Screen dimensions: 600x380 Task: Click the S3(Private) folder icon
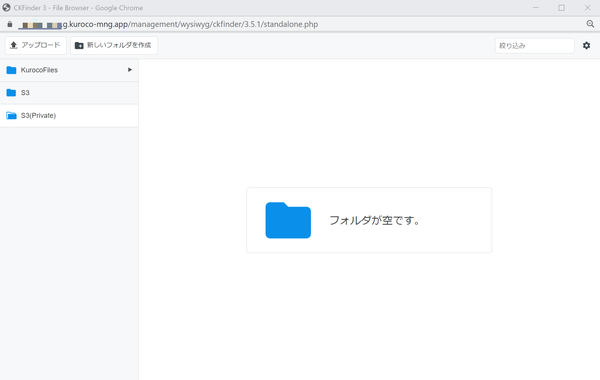[11, 116]
